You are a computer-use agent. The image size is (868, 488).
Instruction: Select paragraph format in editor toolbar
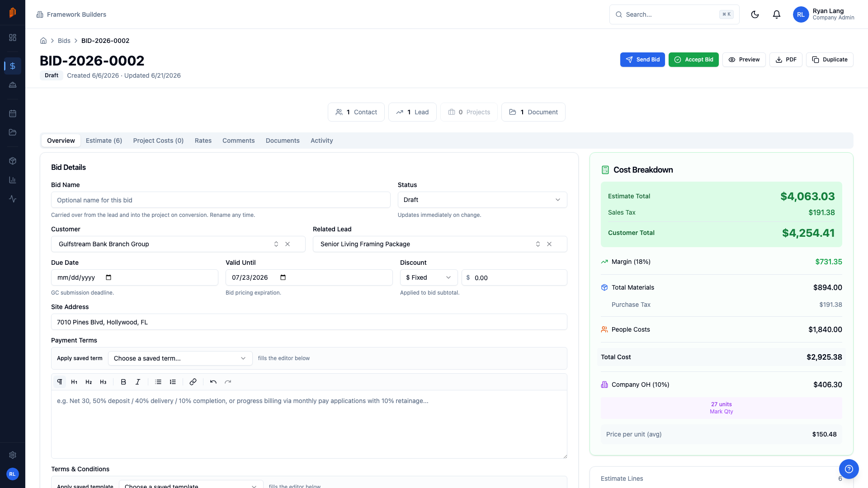click(x=60, y=382)
